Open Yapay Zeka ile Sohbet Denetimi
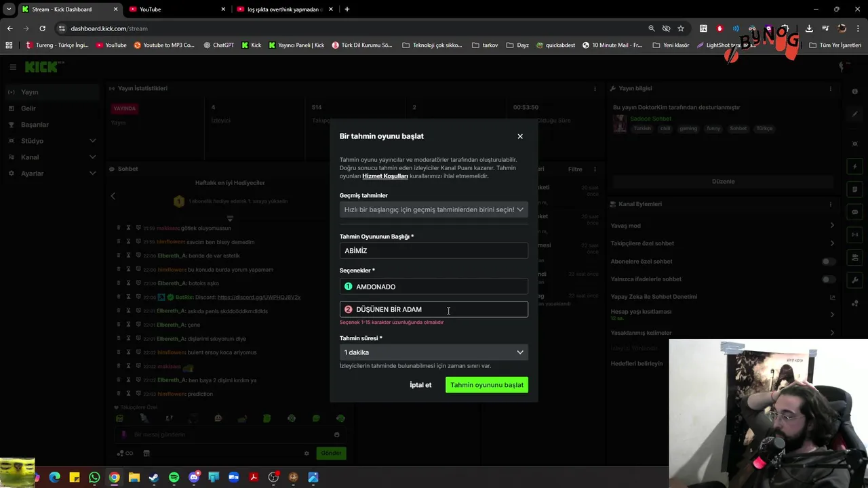This screenshot has height=488, width=868. coord(723,297)
